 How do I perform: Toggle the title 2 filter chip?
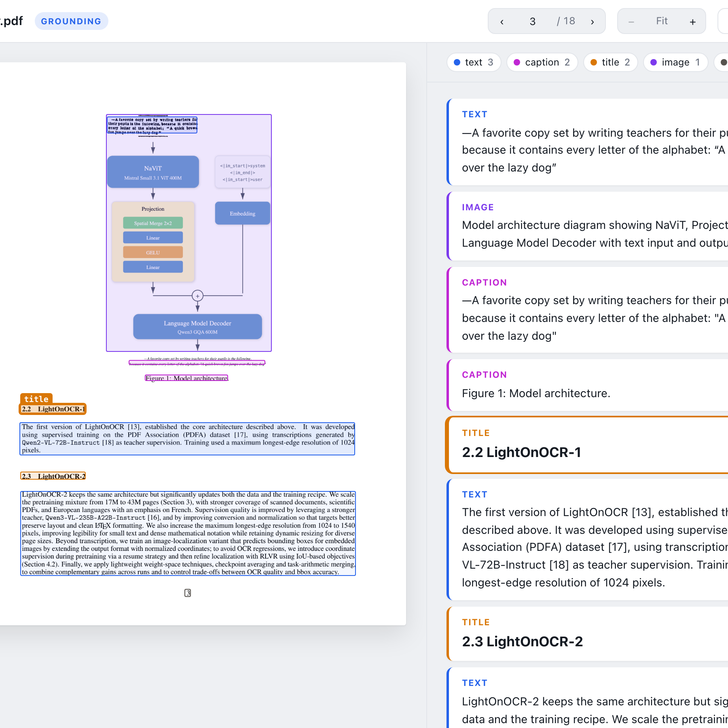(x=611, y=62)
